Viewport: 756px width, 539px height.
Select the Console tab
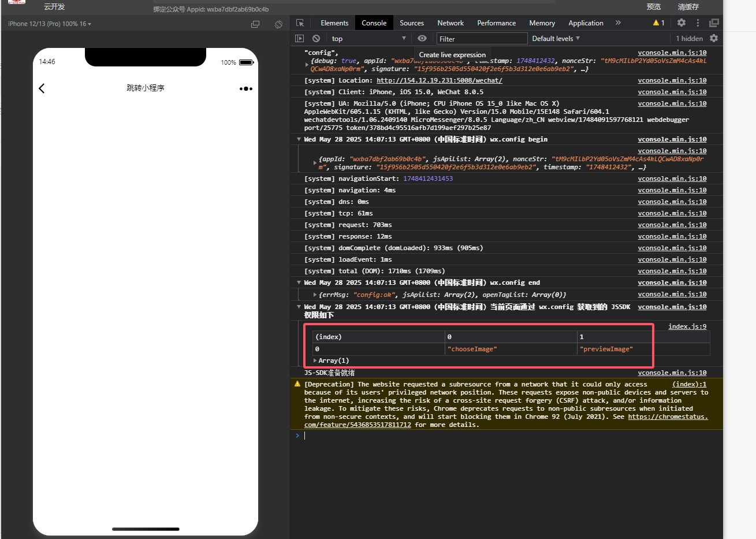[x=374, y=23]
